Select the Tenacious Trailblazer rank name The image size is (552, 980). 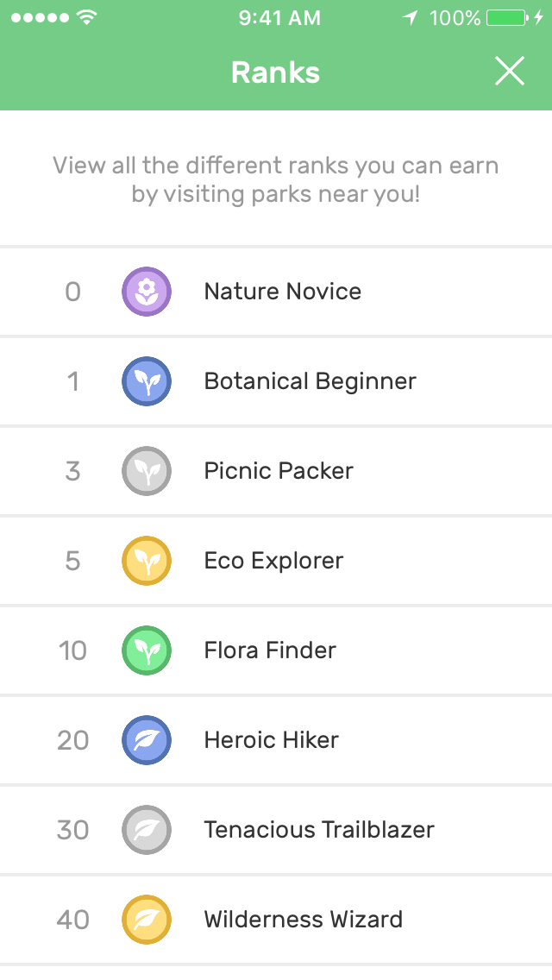(x=319, y=830)
